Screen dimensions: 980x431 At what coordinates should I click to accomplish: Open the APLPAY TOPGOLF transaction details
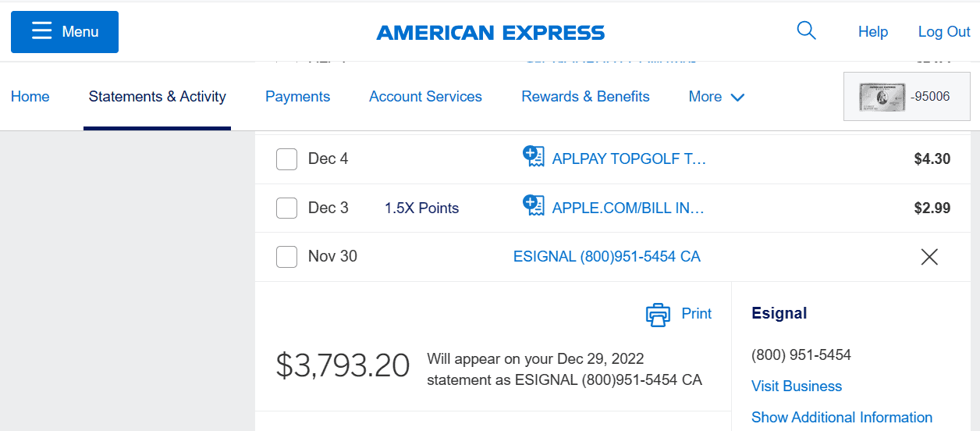[629, 159]
